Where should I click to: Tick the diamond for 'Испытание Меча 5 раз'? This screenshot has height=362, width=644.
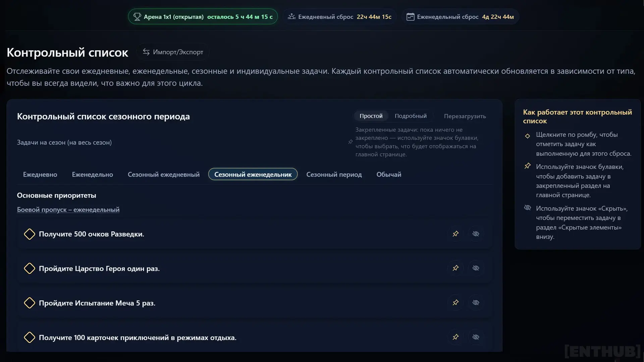tap(30, 303)
